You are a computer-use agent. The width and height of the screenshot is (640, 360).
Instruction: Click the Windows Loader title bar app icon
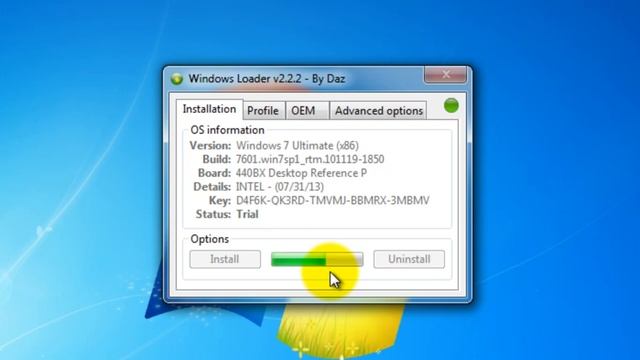click(177, 79)
